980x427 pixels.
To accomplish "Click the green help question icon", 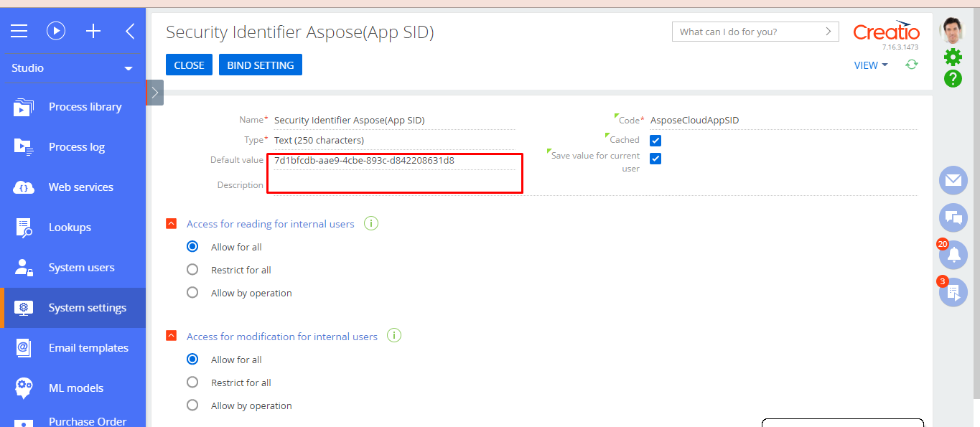I will 953,78.
